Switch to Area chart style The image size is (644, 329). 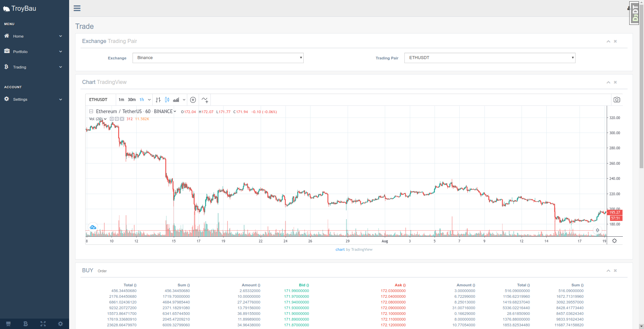(x=176, y=100)
